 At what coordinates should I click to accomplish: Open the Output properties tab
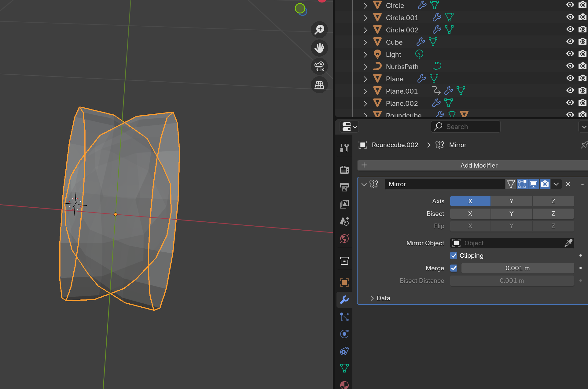pos(344,187)
